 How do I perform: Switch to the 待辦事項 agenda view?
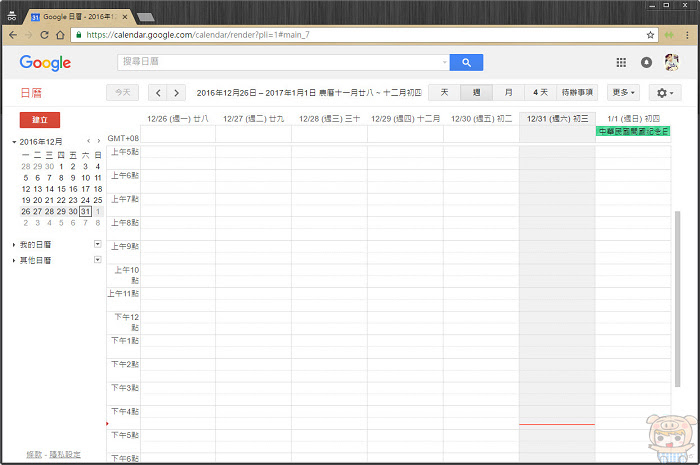[577, 93]
